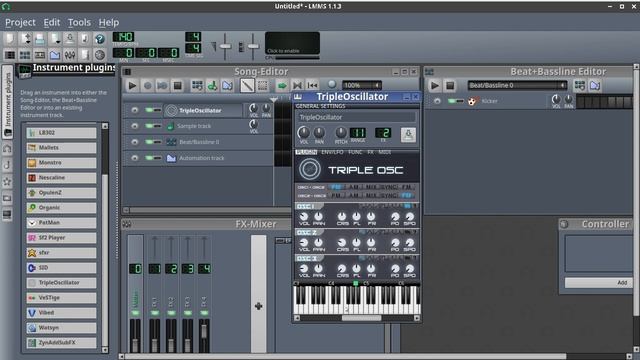640x360 pixels.
Task: Switch to ENV/LFO tab in TripleOscillator
Action: (332, 152)
